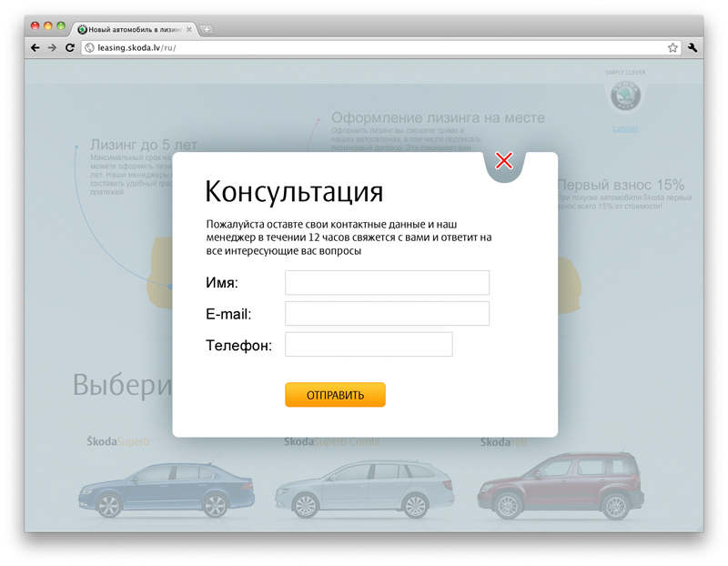Reload the page with the refresh icon
This screenshot has height=566, width=728.
70,48
